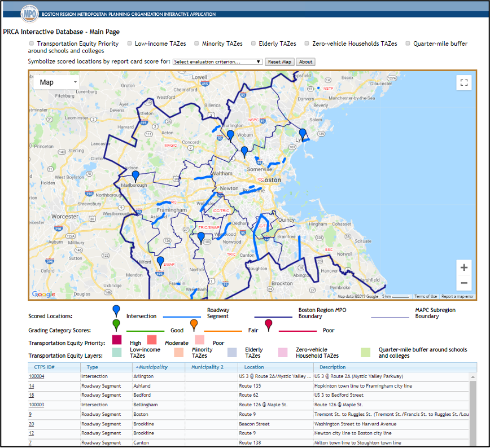Click the intersection marker at Marlborough
This screenshot has height=448, width=490.
[x=135, y=176]
